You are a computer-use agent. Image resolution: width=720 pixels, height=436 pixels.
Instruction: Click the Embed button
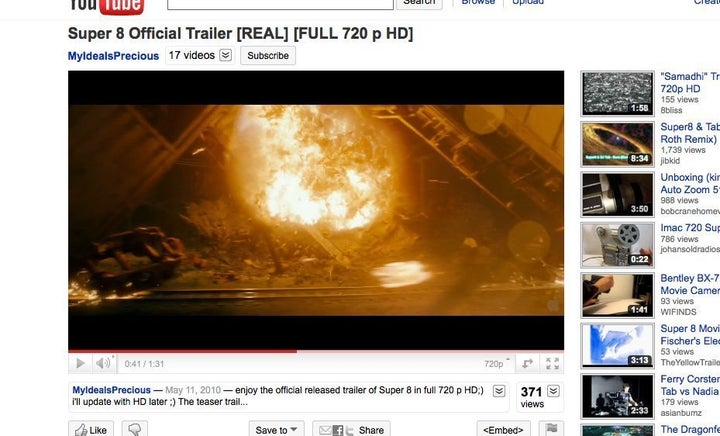(x=503, y=430)
